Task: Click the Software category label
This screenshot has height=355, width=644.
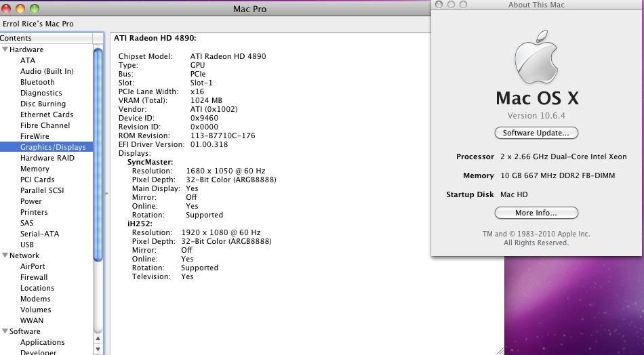Action: tap(24, 331)
